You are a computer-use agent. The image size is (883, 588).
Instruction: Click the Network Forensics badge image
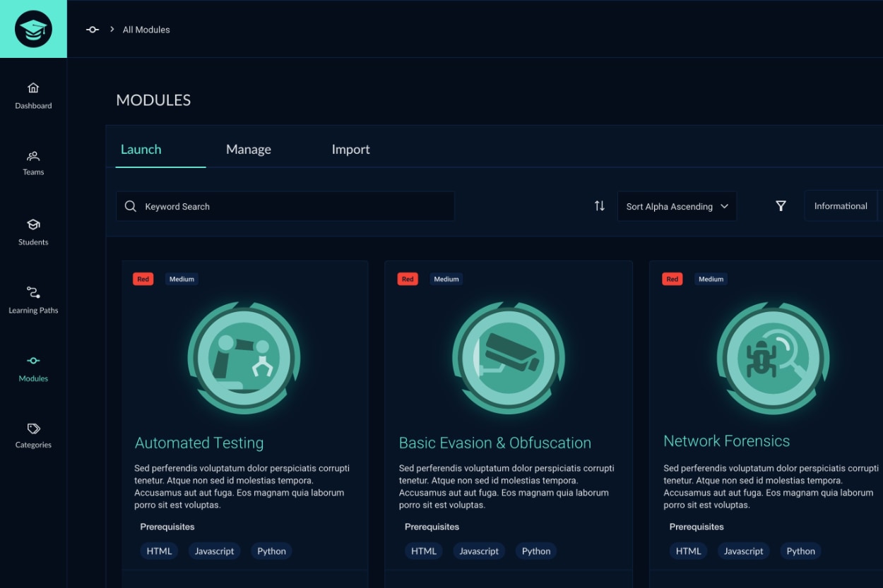[x=773, y=358]
